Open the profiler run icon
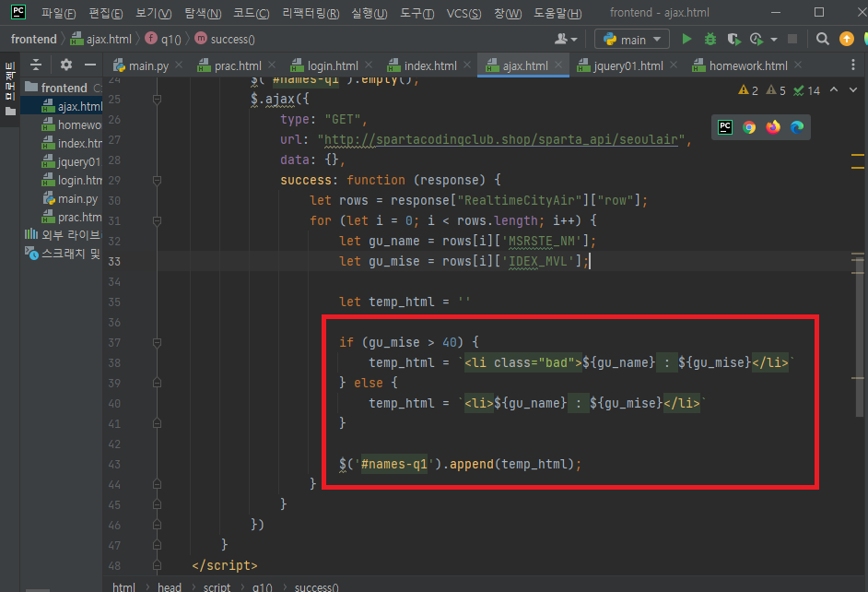Screen dimensions: 868x592 click(x=757, y=39)
